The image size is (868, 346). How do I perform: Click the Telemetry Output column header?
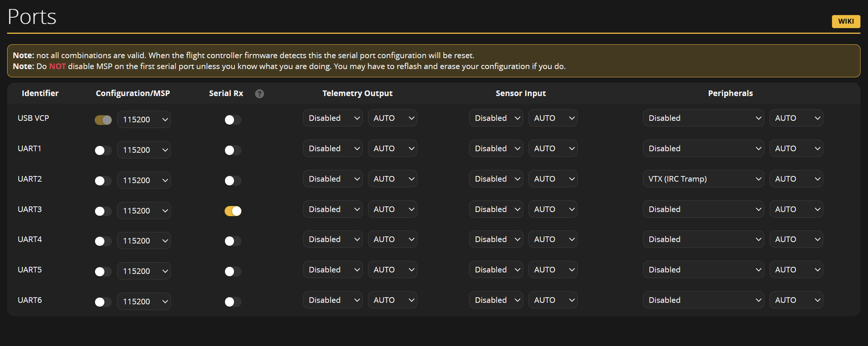(x=357, y=93)
